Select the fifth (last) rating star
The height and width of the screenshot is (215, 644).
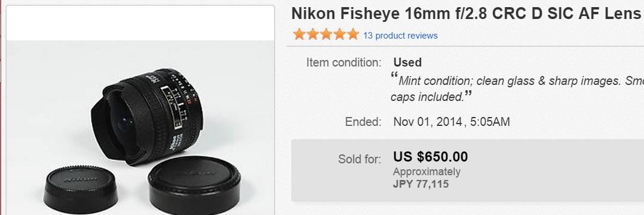tap(353, 34)
